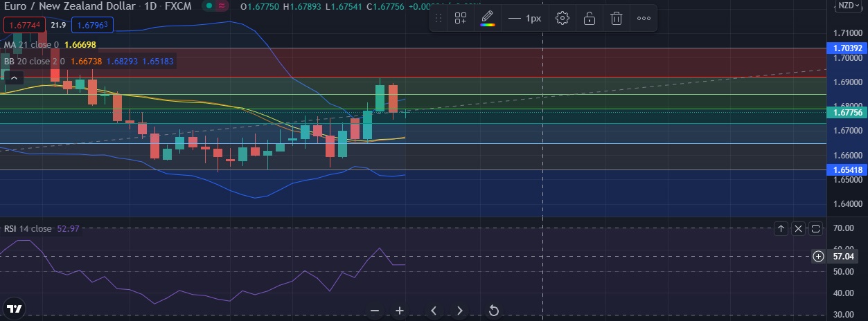Toggle the lock on the drawing
Viewport: 868px width, 321px height.
pos(589,19)
